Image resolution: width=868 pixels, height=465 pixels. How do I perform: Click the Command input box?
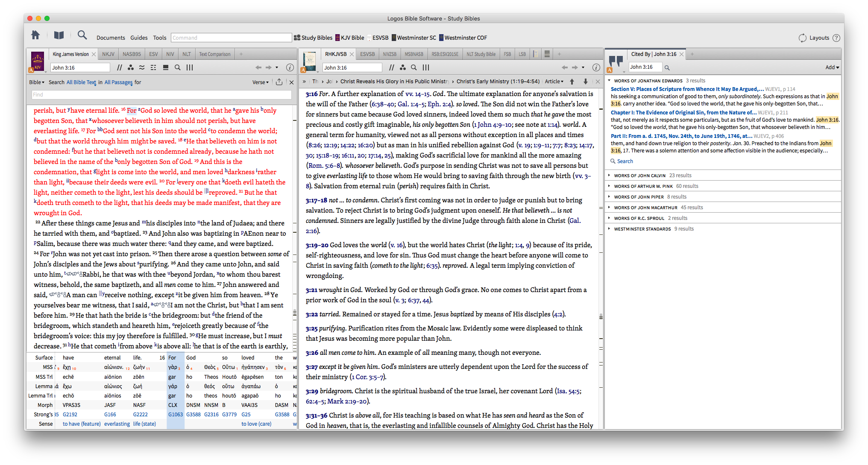(x=231, y=38)
